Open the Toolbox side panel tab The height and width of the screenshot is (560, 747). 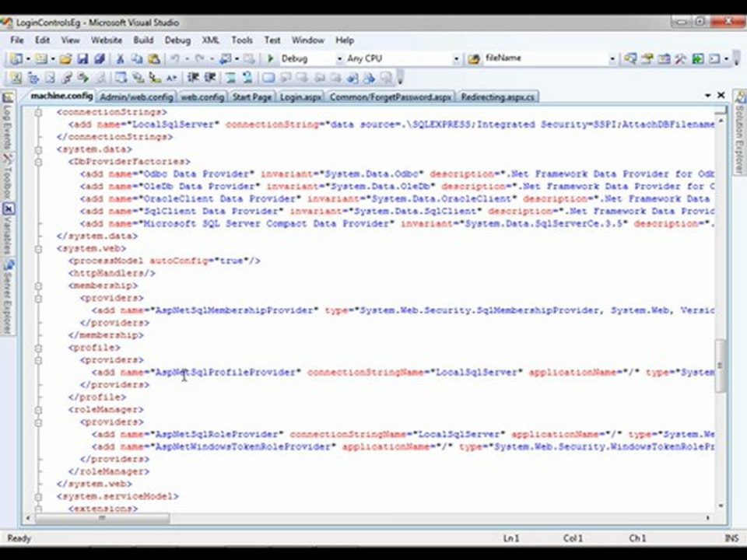7,177
